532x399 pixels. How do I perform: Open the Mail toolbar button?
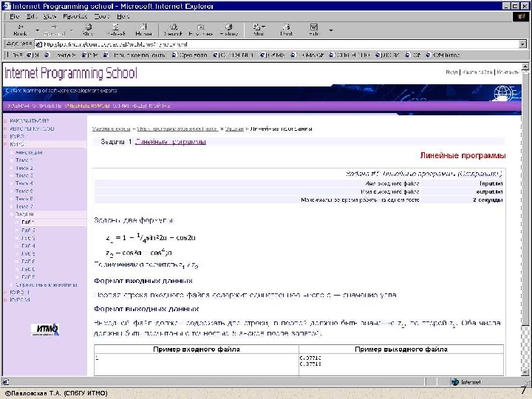click(259, 30)
